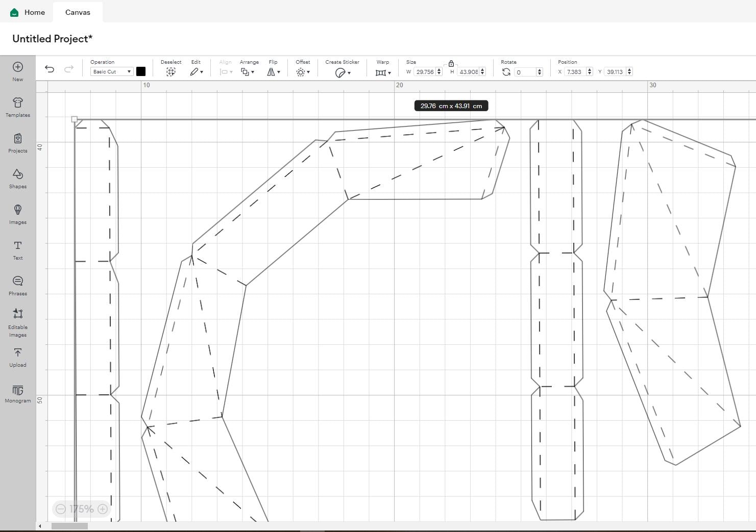Toggle the size aspect ratio lock
Viewport: 756px width, 532px height.
tap(451, 64)
